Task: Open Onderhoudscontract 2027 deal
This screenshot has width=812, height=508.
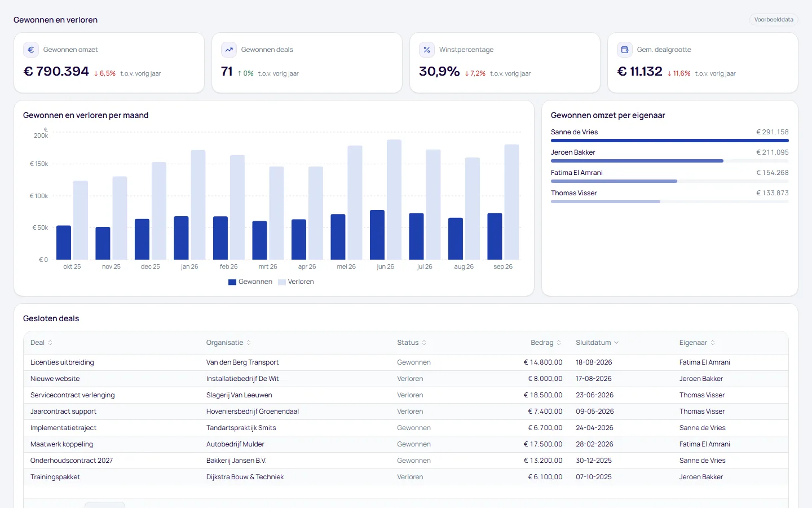Action: pos(72,461)
